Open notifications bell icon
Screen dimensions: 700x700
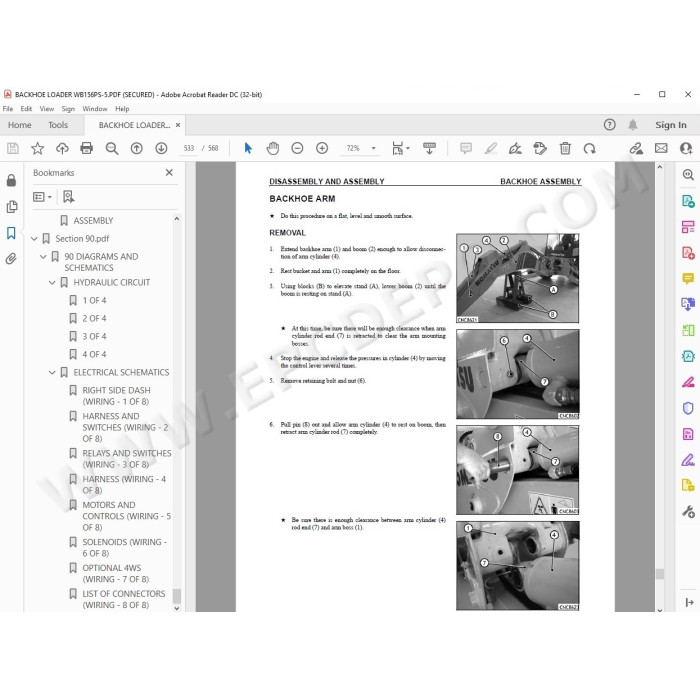coord(633,125)
